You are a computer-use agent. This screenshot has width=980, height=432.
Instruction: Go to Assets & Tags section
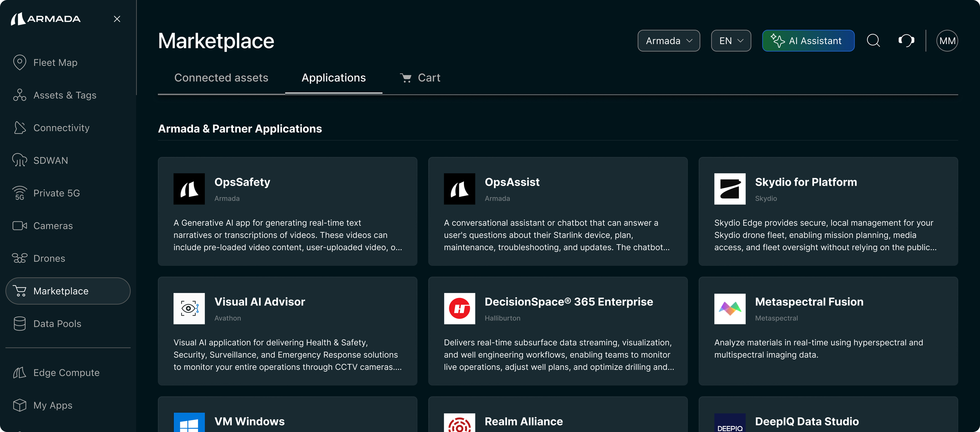click(x=64, y=95)
